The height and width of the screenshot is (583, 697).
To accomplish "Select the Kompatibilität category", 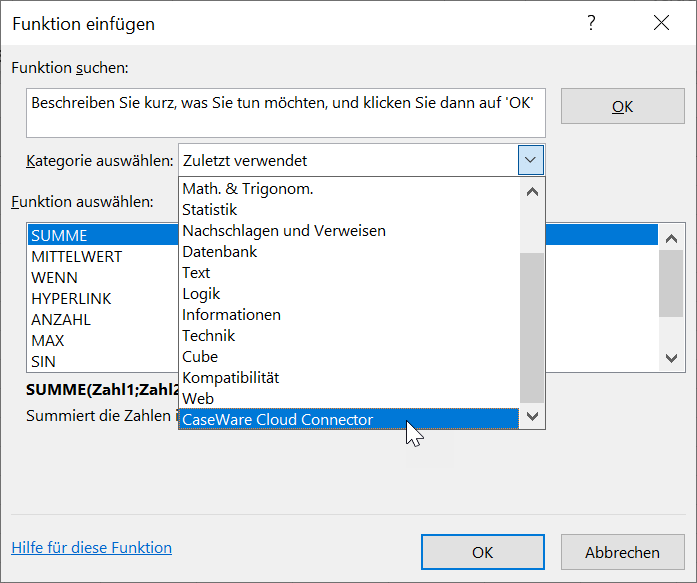I will 348,378.
